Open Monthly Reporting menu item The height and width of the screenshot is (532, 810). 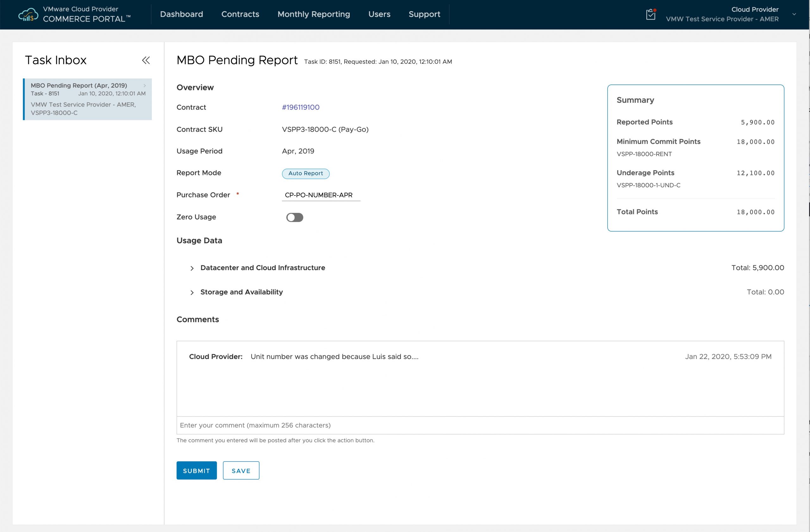[314, 14]
